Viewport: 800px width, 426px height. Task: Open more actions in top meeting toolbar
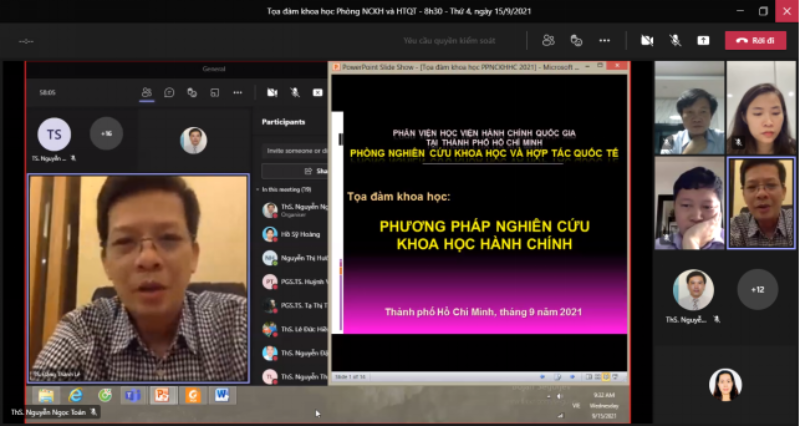[604, 41]
